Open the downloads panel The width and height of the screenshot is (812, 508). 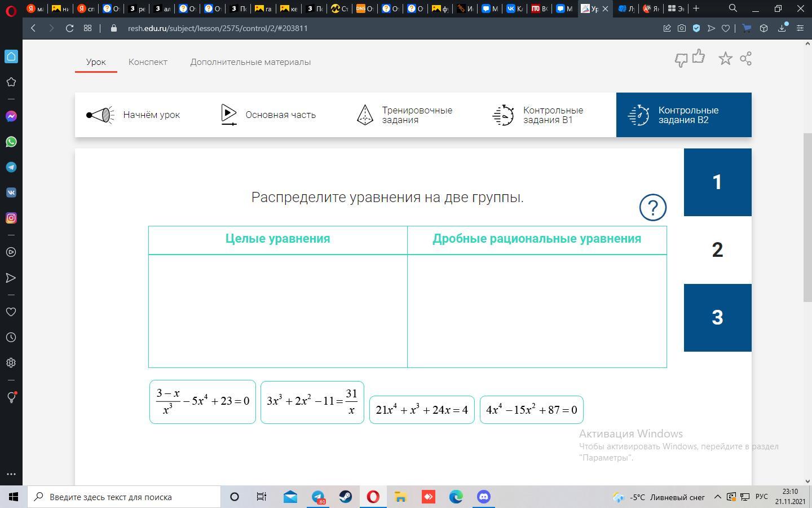pyautogui.click(x=782, y=28)
